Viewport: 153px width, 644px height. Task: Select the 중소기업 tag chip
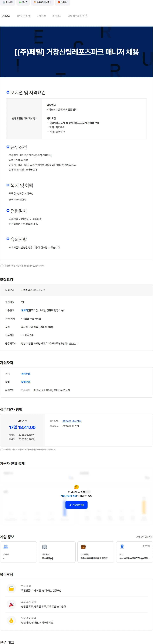(x=7, y=2)
